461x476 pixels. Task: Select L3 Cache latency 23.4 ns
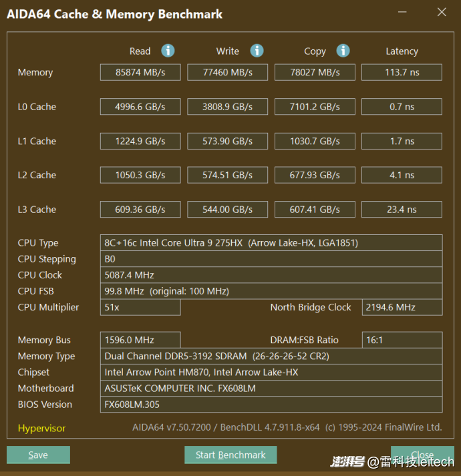[x=402, y=210]
